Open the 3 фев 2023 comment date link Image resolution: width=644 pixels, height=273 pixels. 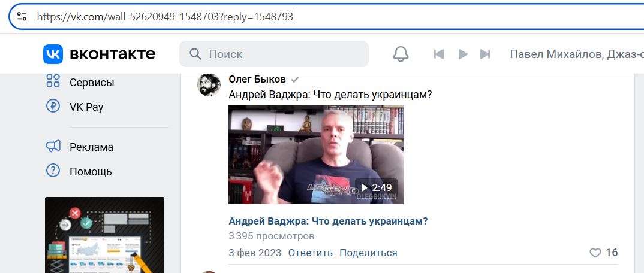[x=255, y=253]
